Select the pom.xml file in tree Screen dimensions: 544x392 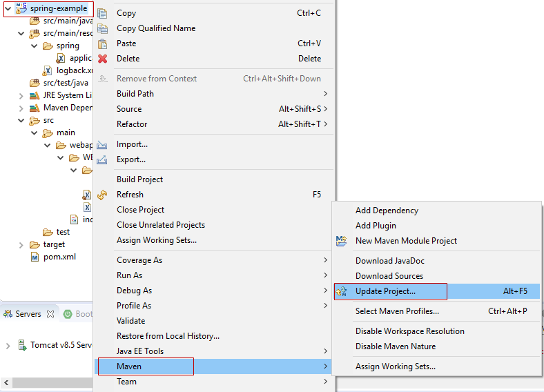(x=59, y=257)
